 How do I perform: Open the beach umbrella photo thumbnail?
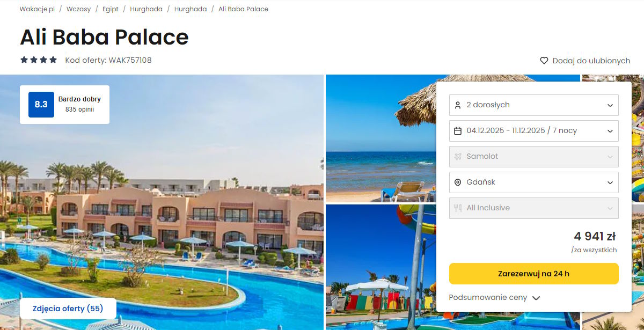pos(381,138)
